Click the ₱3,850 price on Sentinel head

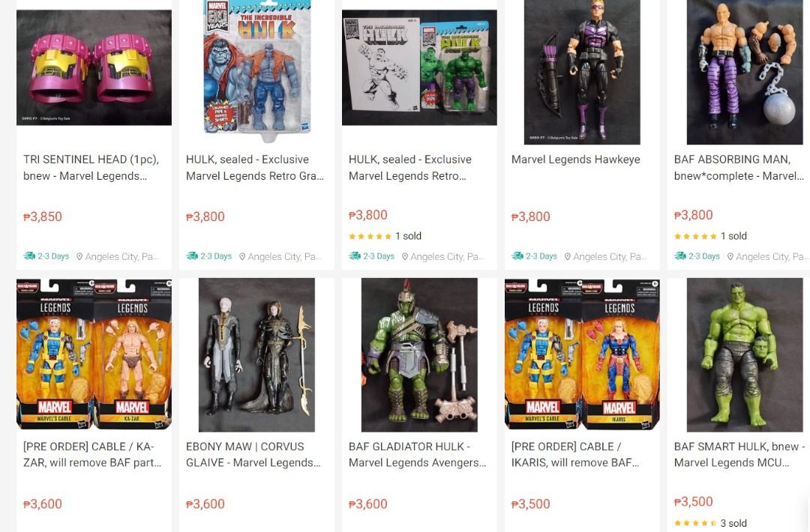tap(43, 217)
